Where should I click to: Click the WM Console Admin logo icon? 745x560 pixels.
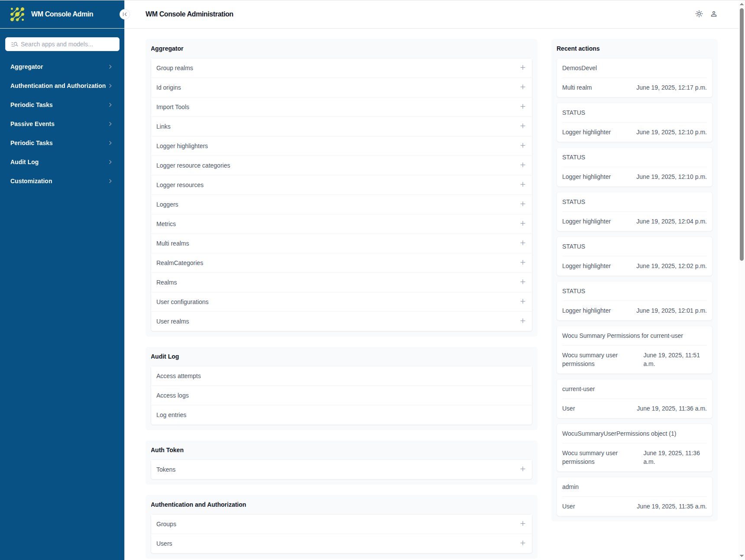[17, 14]
